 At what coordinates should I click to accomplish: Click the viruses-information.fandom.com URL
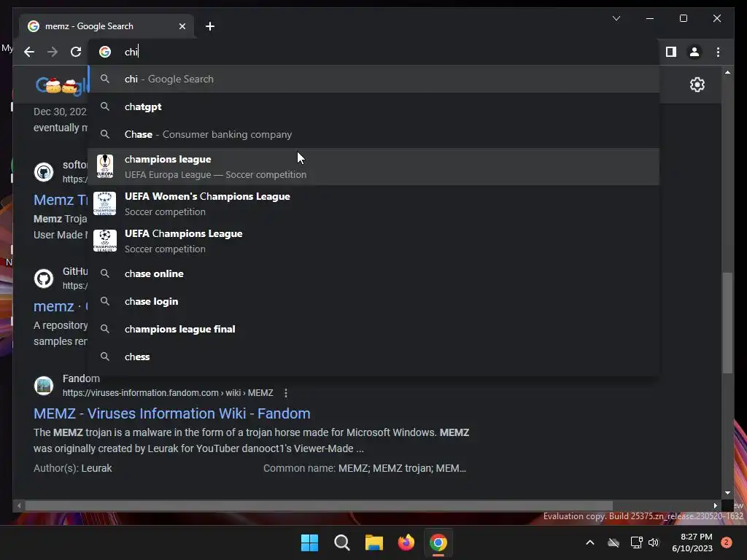click(168, 393)
